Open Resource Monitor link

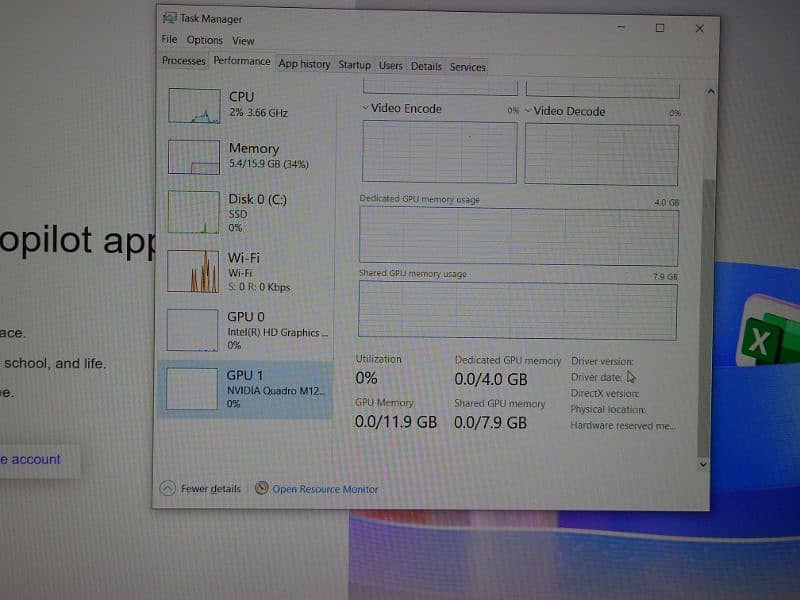click(324, 489)
